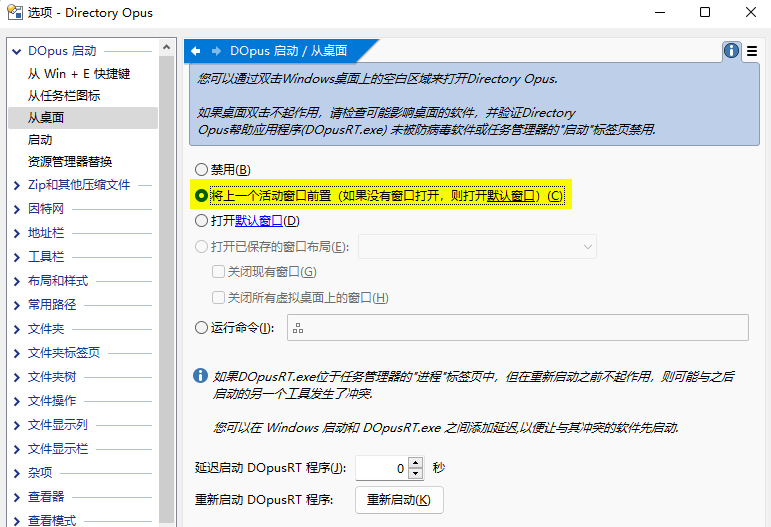
Task: Expand the Zip和其他压缩文件 section
Action: point(17,185)
